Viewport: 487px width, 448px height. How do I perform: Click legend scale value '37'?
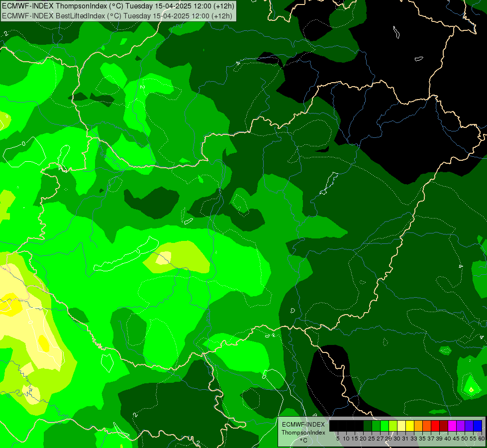coord(431,439)
